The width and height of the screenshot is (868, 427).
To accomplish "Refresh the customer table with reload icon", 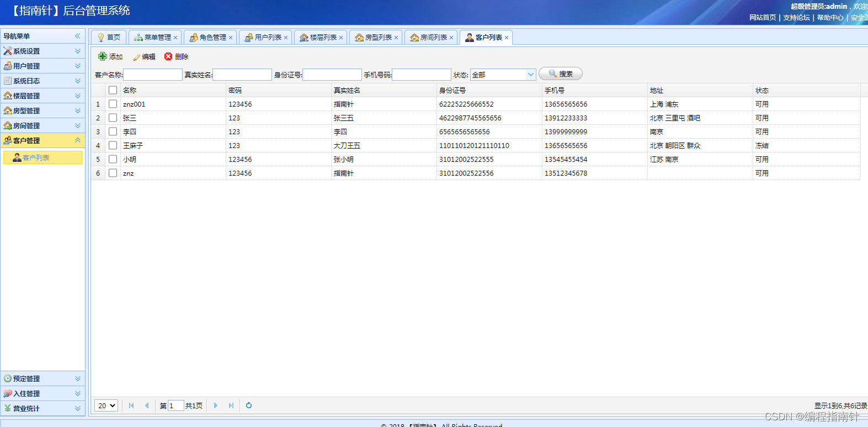I will pos(249,405).
